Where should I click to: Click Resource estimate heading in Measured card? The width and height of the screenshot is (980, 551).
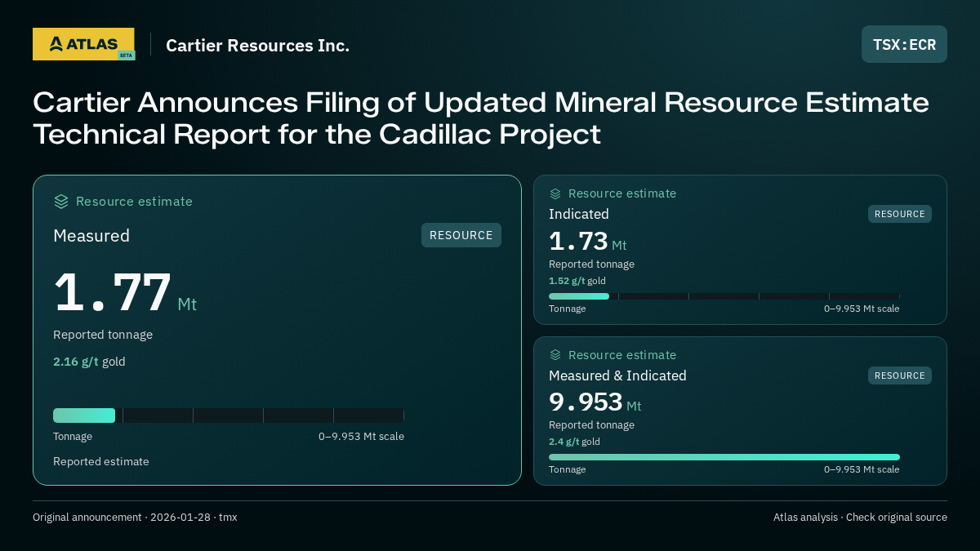point(134,202)
